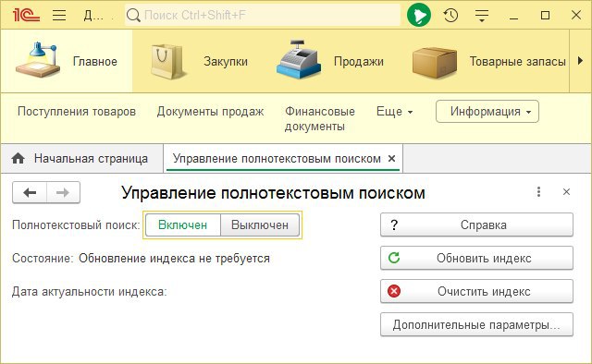Click the Справка button
Viewport: 592px width, 364px height.
coord(477,224)
